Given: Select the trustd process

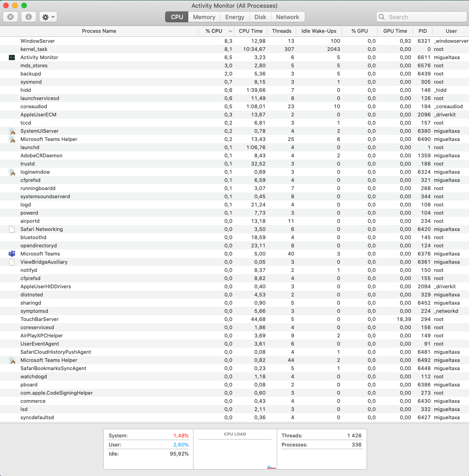Looking at the screenshot, I should pos(235,164).
